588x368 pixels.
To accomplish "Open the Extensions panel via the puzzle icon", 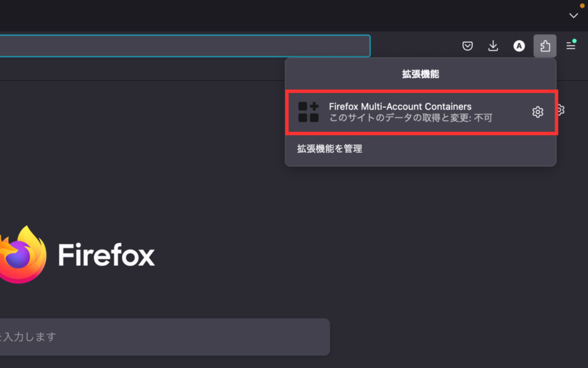I will click(544, 46).
